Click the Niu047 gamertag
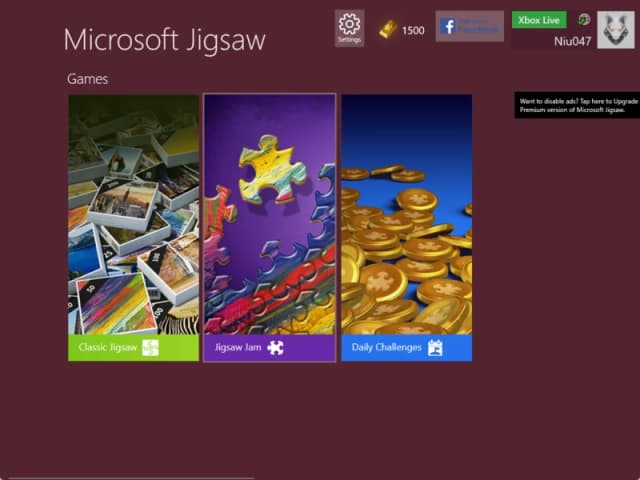 (x=572, y=41)
